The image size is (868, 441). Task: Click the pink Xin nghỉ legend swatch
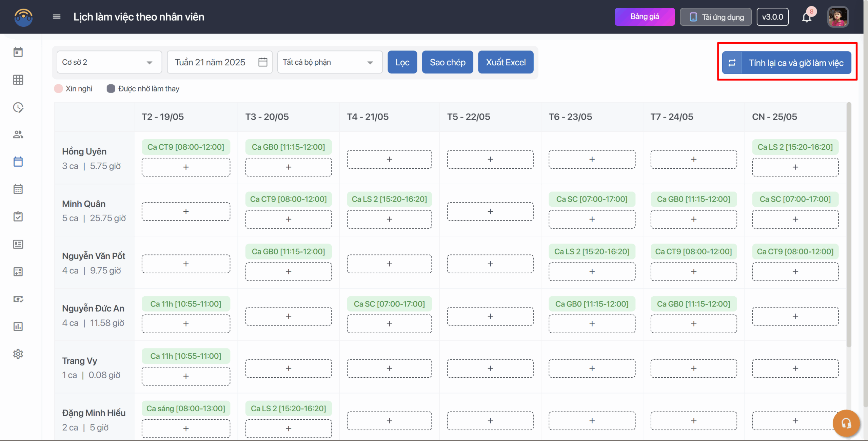coord(59,89)
